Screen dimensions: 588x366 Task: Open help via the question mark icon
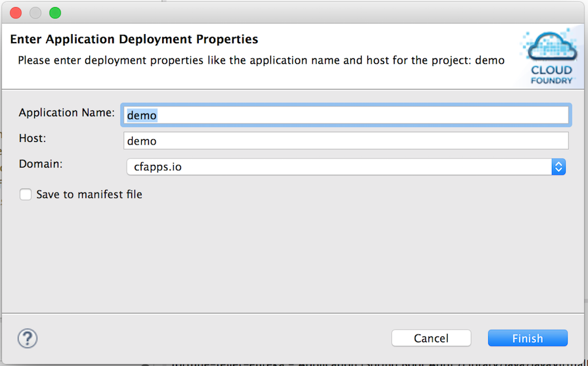[27, 338]
